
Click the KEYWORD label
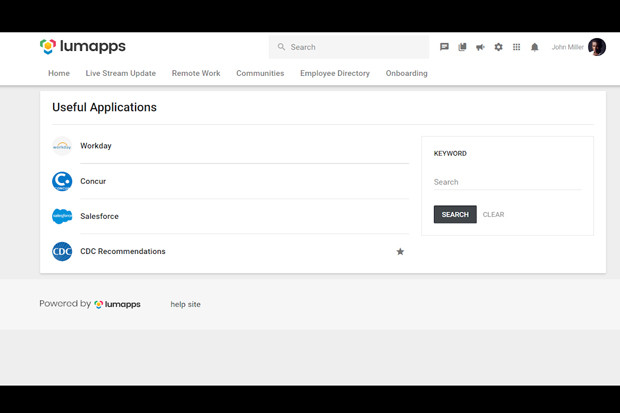pyautogui.click(x=450, y=153)
